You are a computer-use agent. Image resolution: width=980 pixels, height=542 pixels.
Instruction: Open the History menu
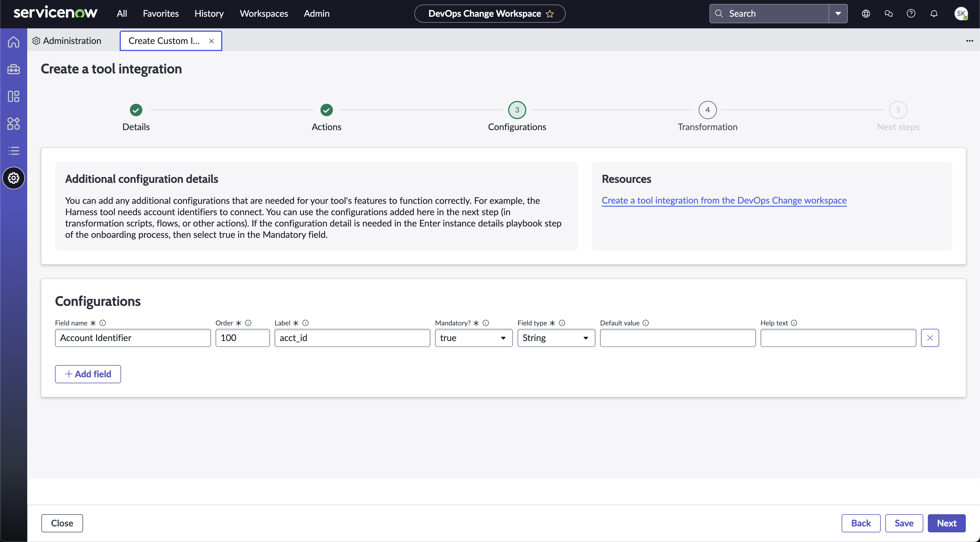(209, 14)
